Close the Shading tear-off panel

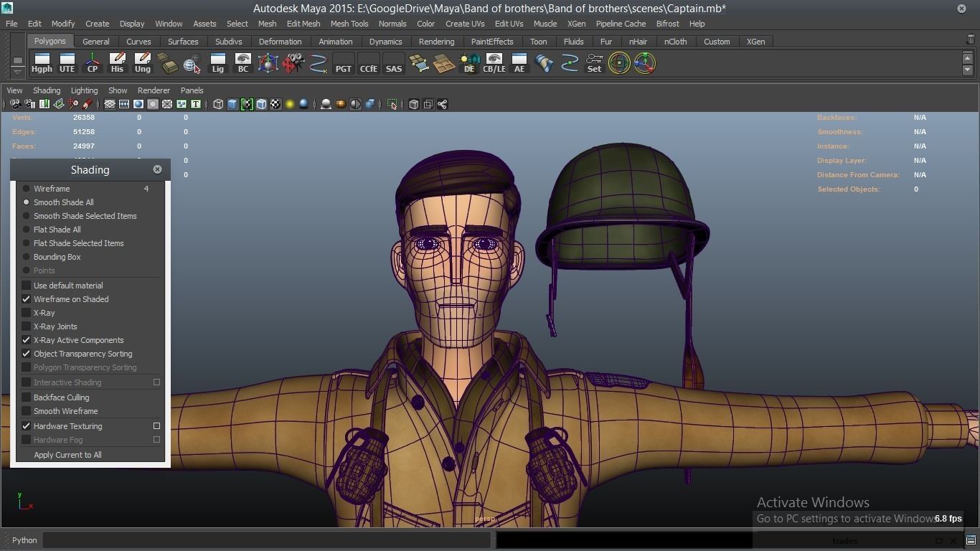tap(157, 169)
